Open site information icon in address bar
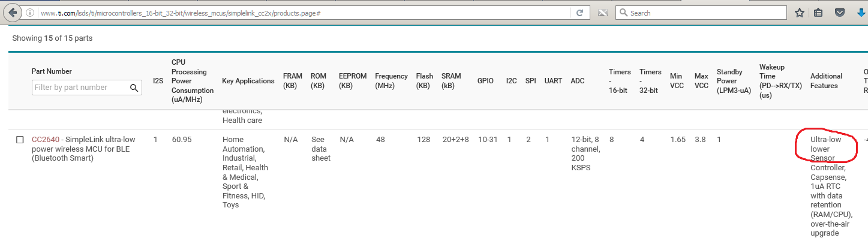868x241 pixels. pos(31,13)
